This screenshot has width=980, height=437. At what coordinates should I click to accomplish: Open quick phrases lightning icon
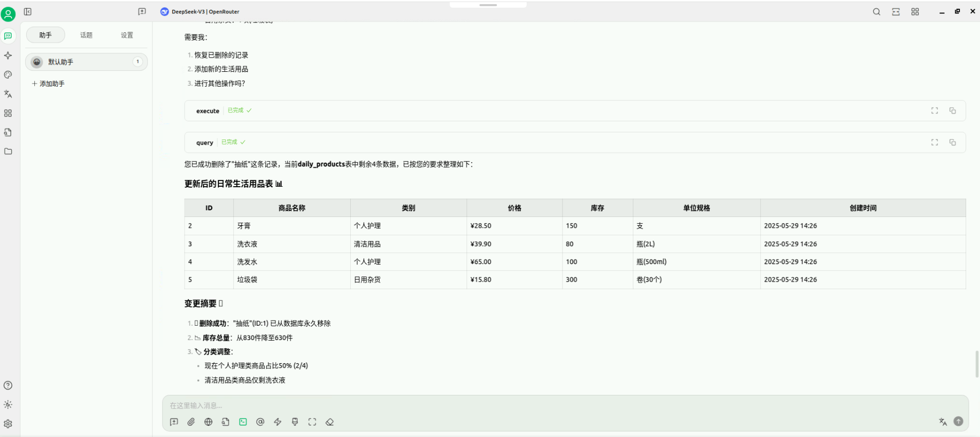[x=277, y=422]
